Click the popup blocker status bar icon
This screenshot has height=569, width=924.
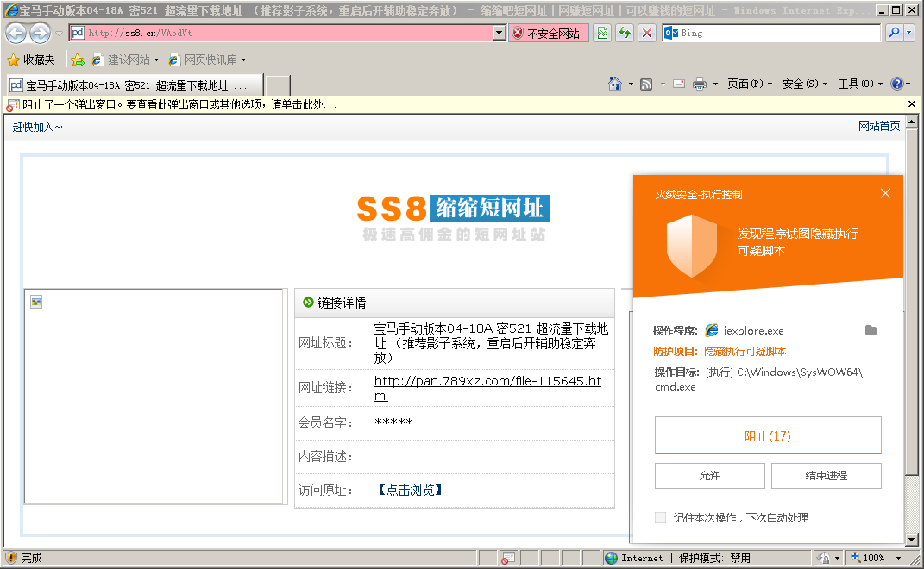508,558
